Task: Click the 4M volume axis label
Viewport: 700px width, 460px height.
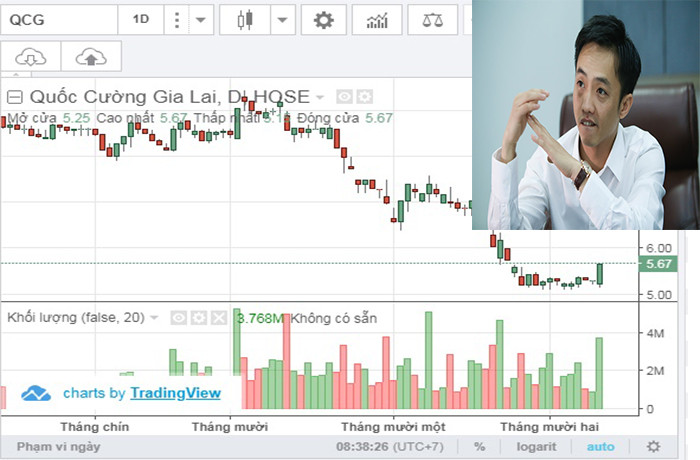Action: click(655, 333)
